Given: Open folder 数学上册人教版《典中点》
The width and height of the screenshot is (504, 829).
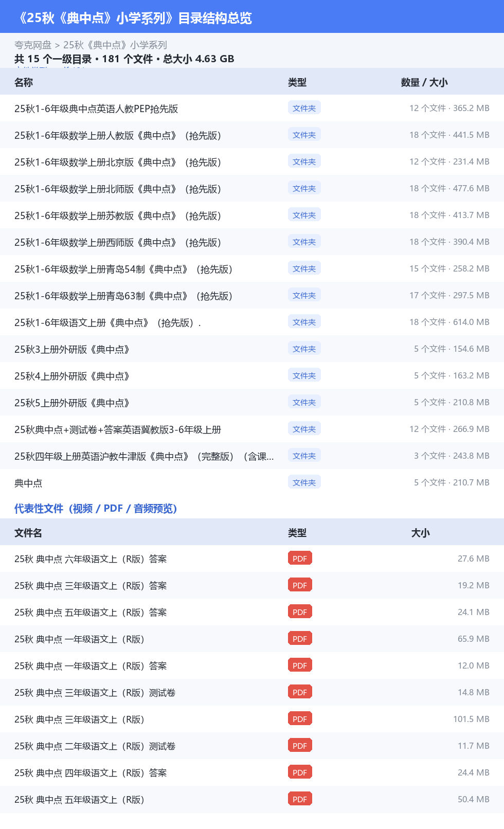Looking at the screenshot, I should [x=118, y=135].
